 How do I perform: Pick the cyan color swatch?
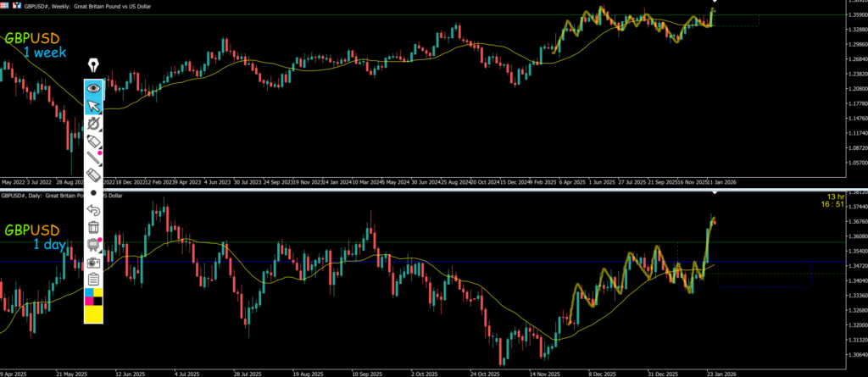88,293
